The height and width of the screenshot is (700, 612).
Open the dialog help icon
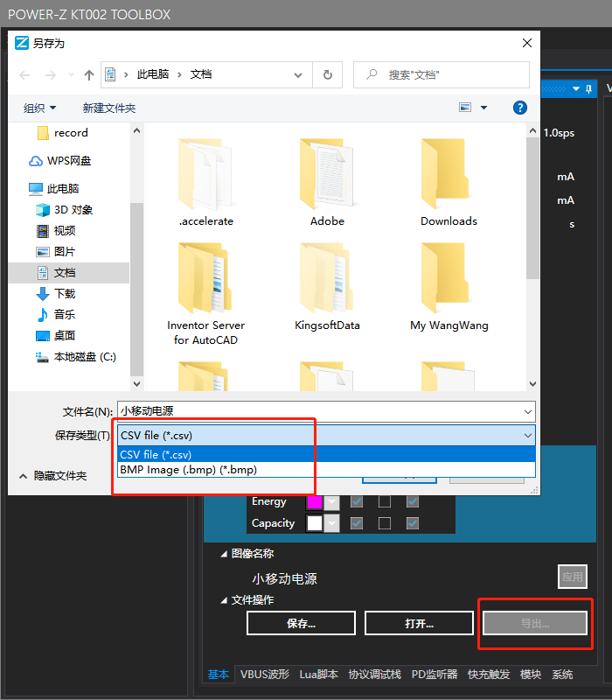519,108
